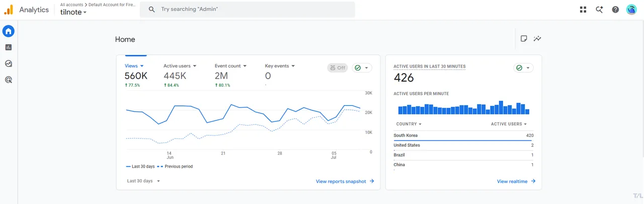Open the Reports icon in sidebar
Viewport: 644px width, 204px height.
[x=9, y=47]
